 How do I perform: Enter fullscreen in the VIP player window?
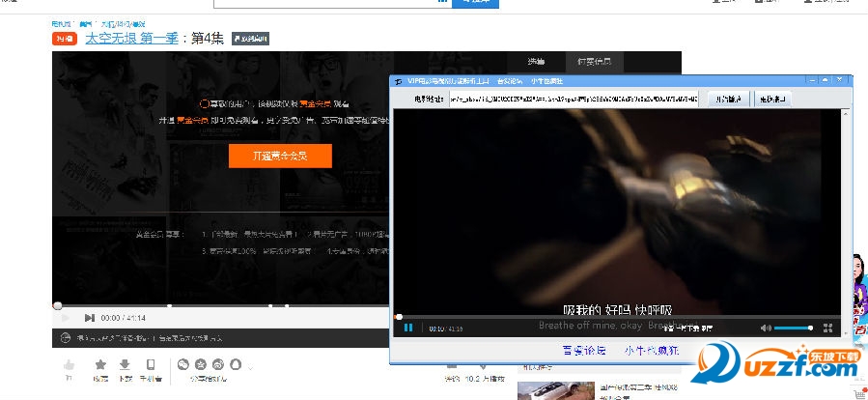[828, 328]
